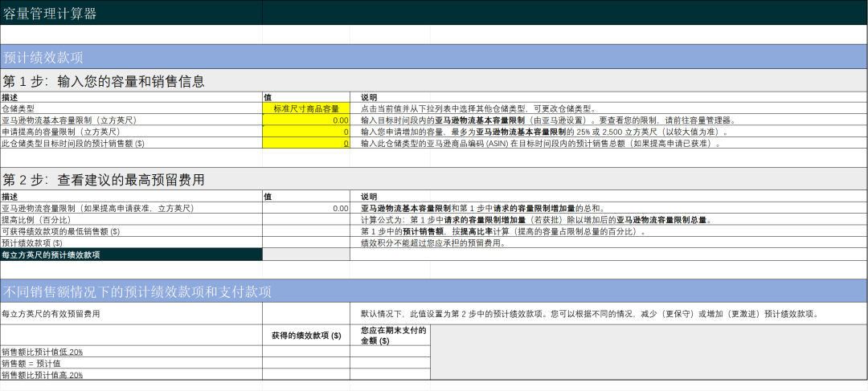Select the value cell for 预计绩效款项 ($)
Screen dimensions: 868x391
point(306,242)
